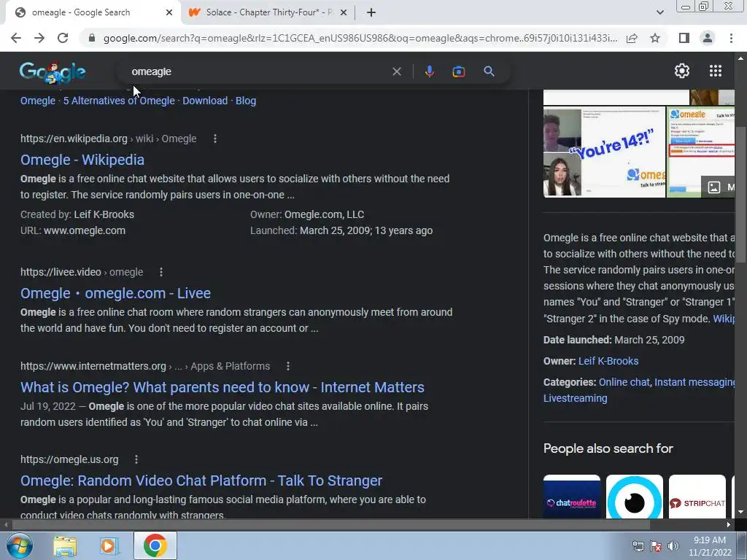Open Online chat category link

coord(624,382)
